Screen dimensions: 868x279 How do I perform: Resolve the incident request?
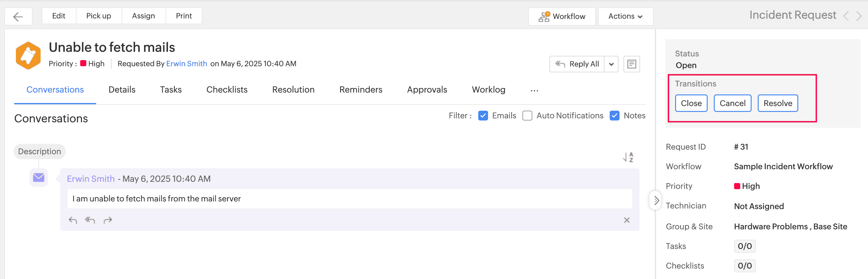coord(777,103)
